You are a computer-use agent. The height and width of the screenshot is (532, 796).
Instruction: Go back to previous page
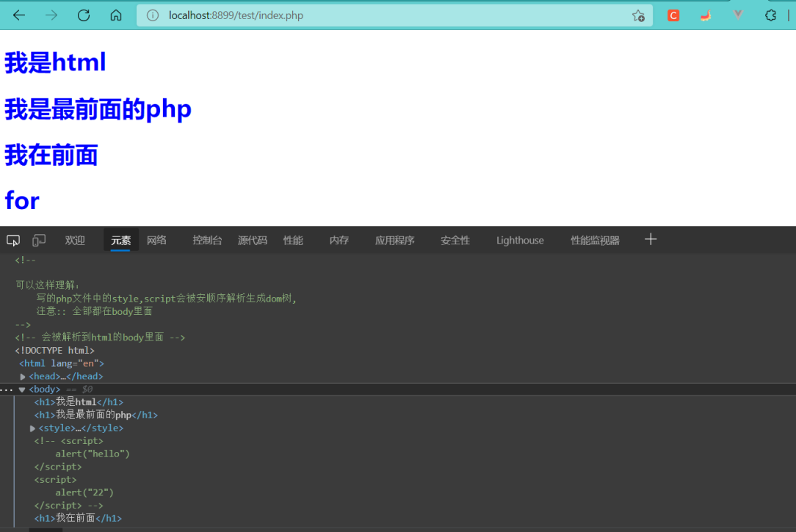[x=19, y=15]
